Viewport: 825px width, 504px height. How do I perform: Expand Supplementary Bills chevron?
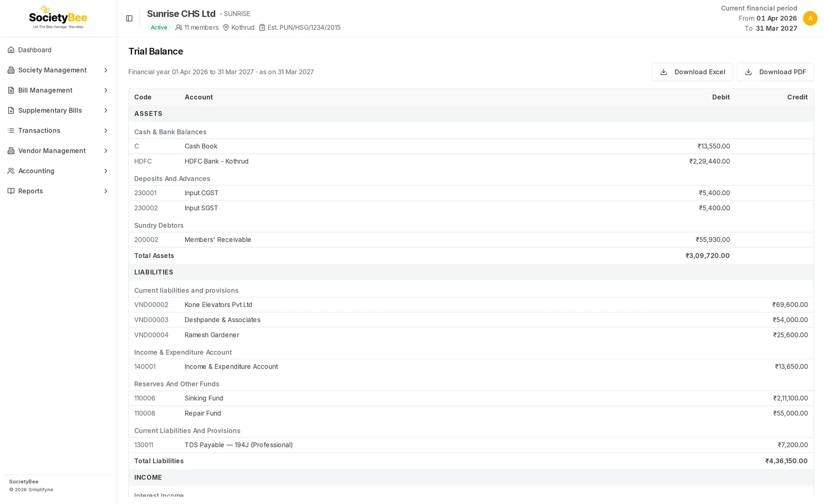106,110
